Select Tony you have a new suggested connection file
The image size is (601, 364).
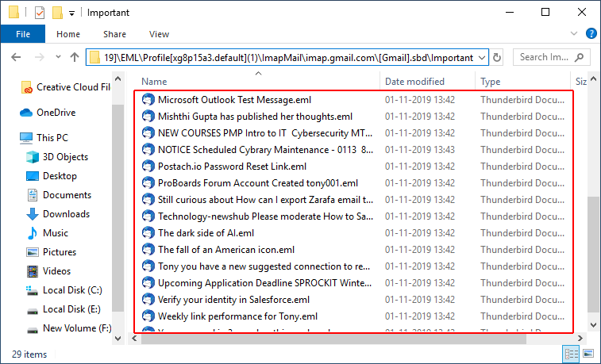click(x=264, y=266)
